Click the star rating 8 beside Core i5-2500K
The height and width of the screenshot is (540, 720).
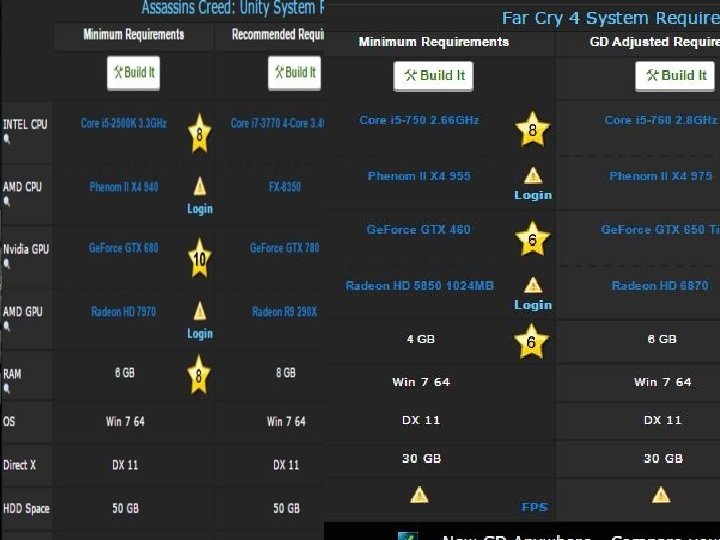(x=199, y=134)
